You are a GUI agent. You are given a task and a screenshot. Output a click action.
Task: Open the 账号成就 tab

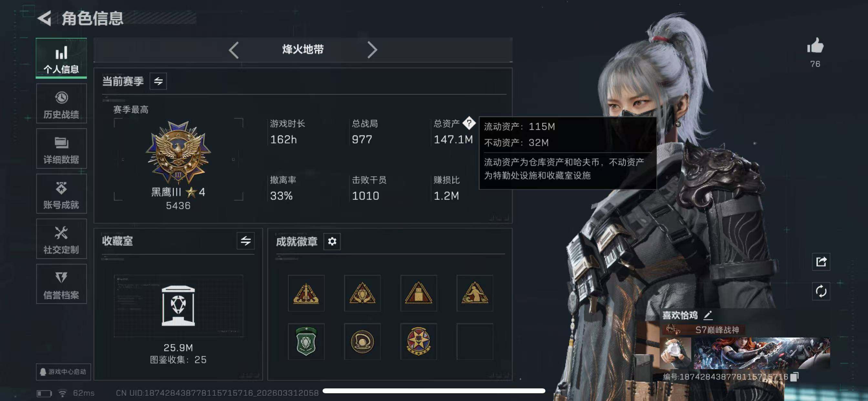click(61, 194)
